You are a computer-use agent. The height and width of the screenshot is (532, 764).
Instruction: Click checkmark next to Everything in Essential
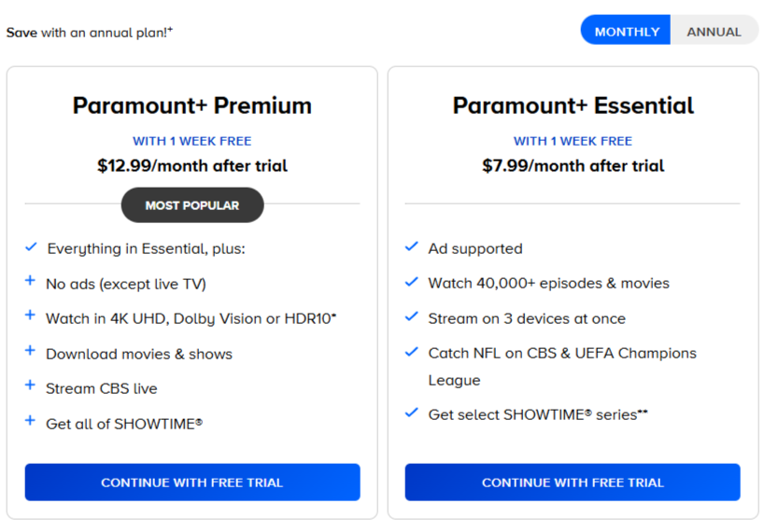pos(31,247)
